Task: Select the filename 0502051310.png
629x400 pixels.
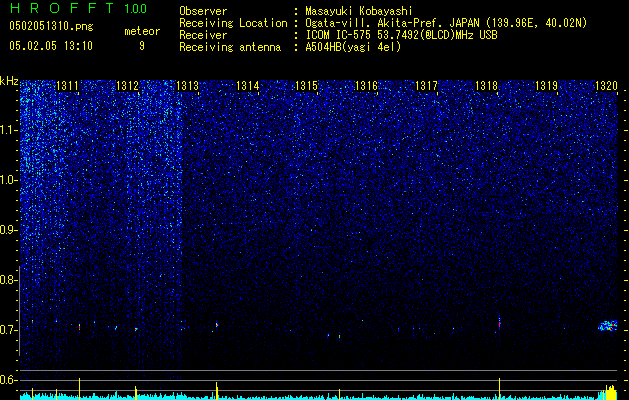Action: click(x=51, y=26)
